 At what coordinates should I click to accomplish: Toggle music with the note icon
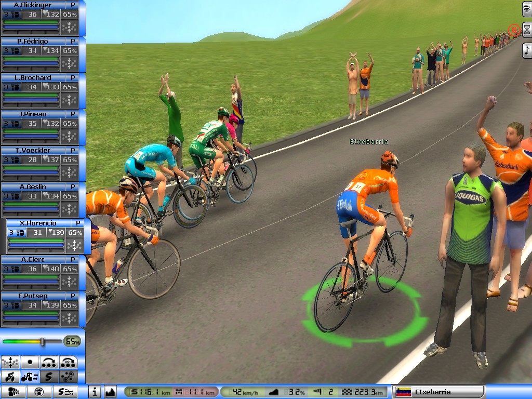526,50
